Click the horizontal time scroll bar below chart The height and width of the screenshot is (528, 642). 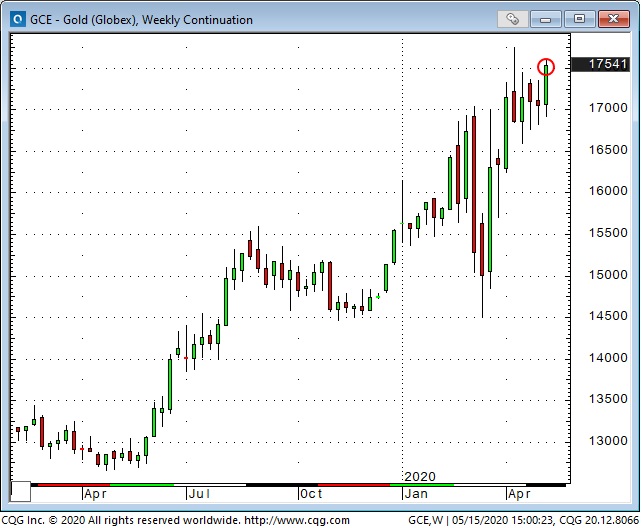[x=298, y=485]
